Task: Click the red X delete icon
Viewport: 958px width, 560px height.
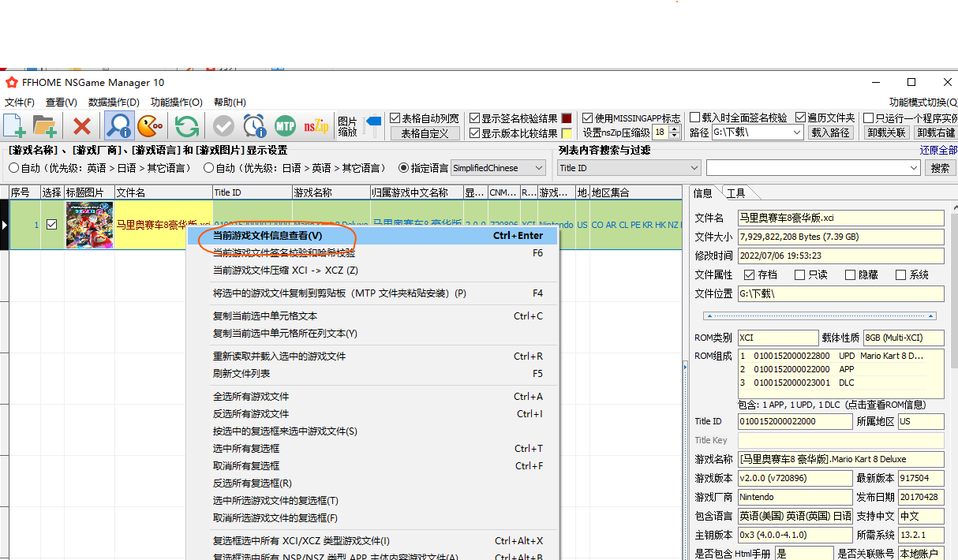Action: coord(82,126)
